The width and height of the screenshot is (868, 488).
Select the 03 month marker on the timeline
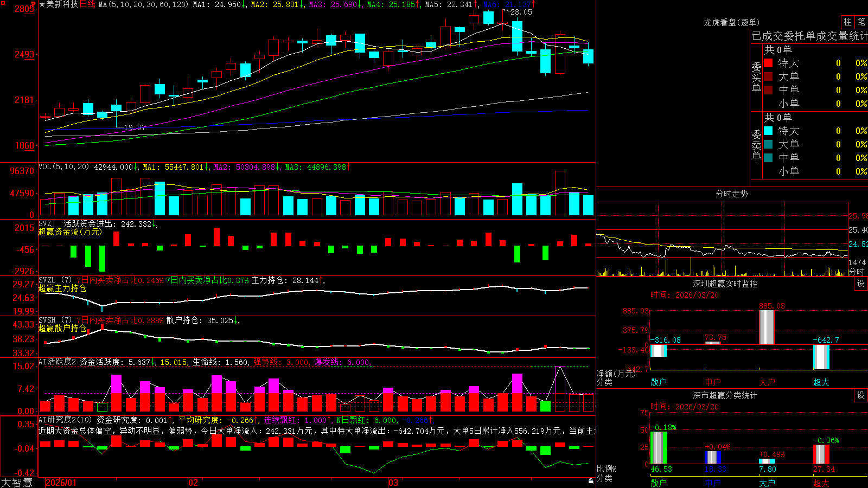[393, 483]
